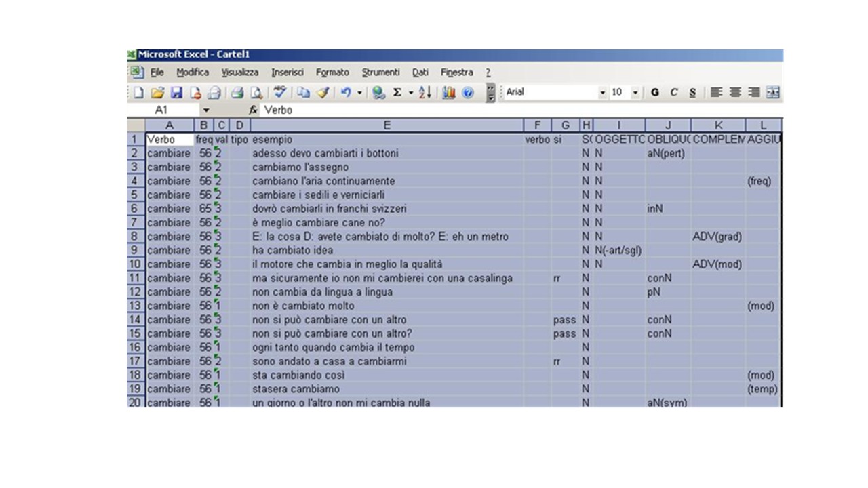Click the Print icon in the toolbar

pyautogui.click(x=237, y=93)
